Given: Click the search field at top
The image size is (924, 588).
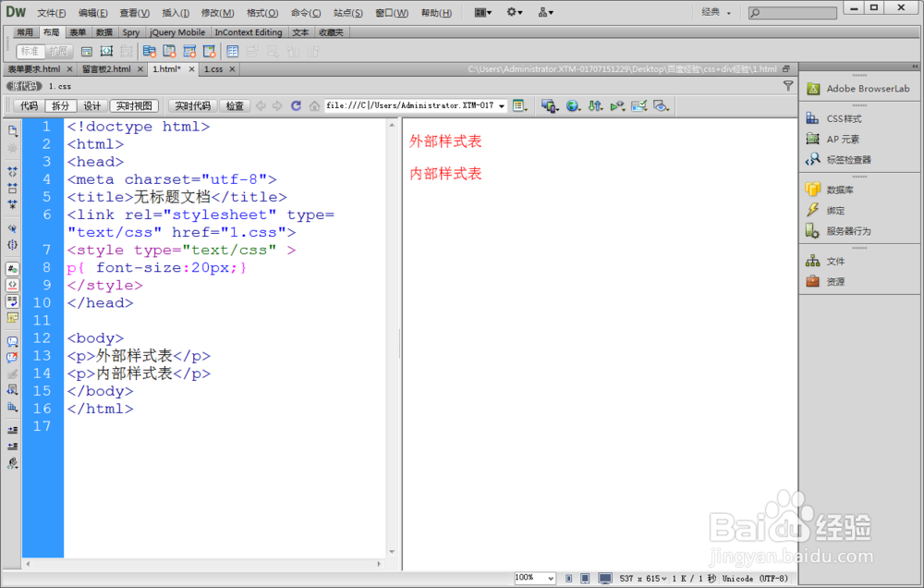Looking at the screenshot, I should click(x=793, y=12).
